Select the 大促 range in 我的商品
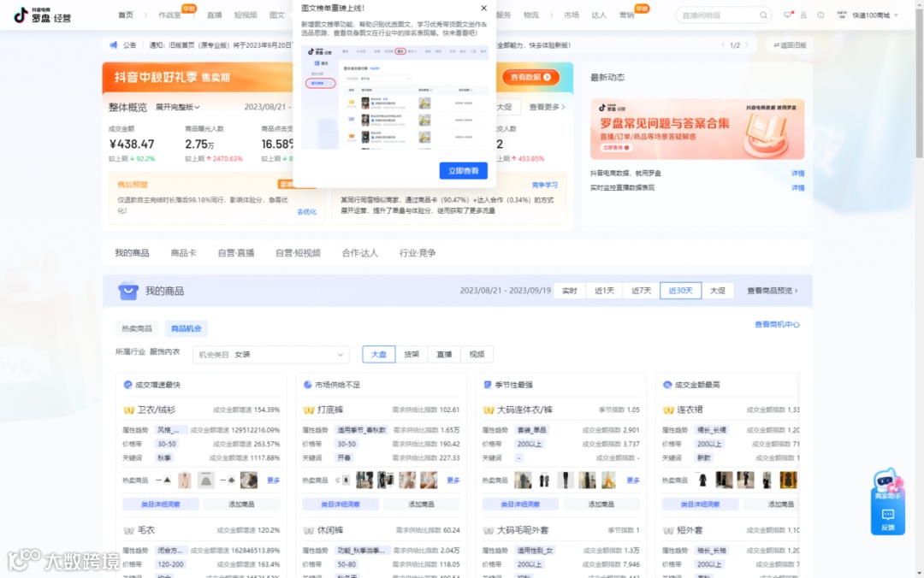924x578 pixels. (x=718, y=291)
